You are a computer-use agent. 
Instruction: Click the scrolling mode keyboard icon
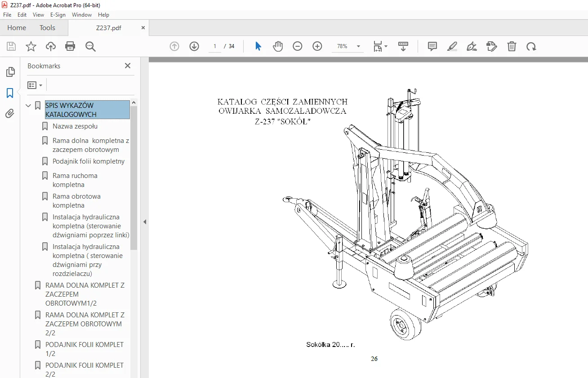tap(403, 46)
